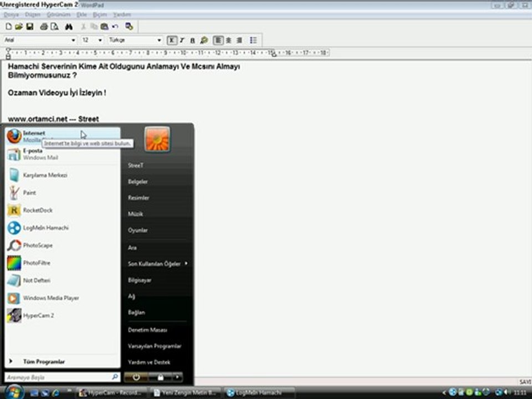Launch Windows Media Player from Start menu
This screenshot has height=399, width=532.
63,298
